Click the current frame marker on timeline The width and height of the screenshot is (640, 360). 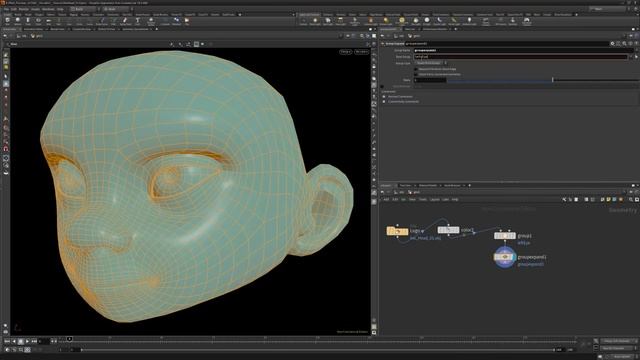pos(69,339)
